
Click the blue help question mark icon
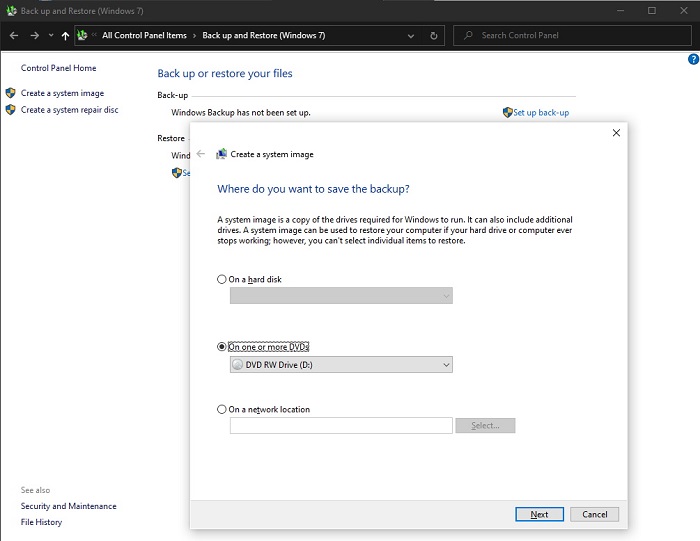(x=693, y=60)
